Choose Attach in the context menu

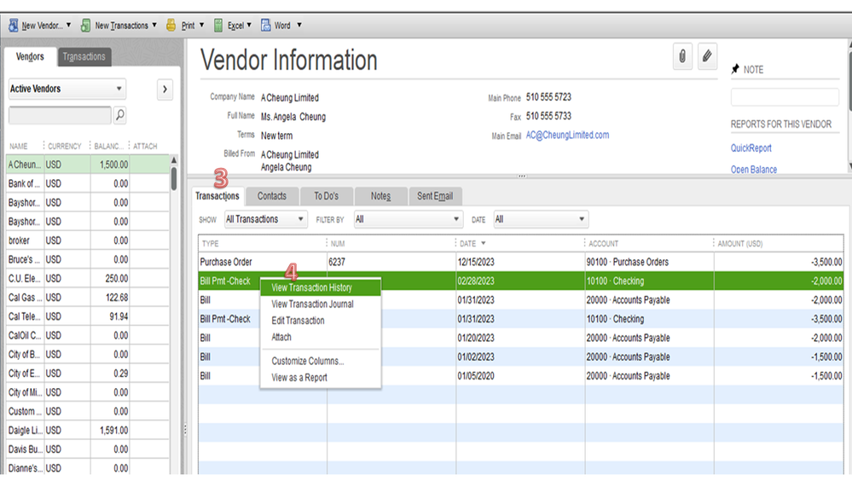pyautogui.click(x=320, y=337)
